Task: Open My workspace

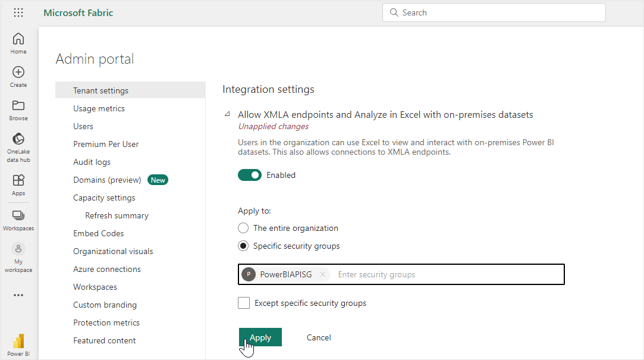Action: (18, 249)
